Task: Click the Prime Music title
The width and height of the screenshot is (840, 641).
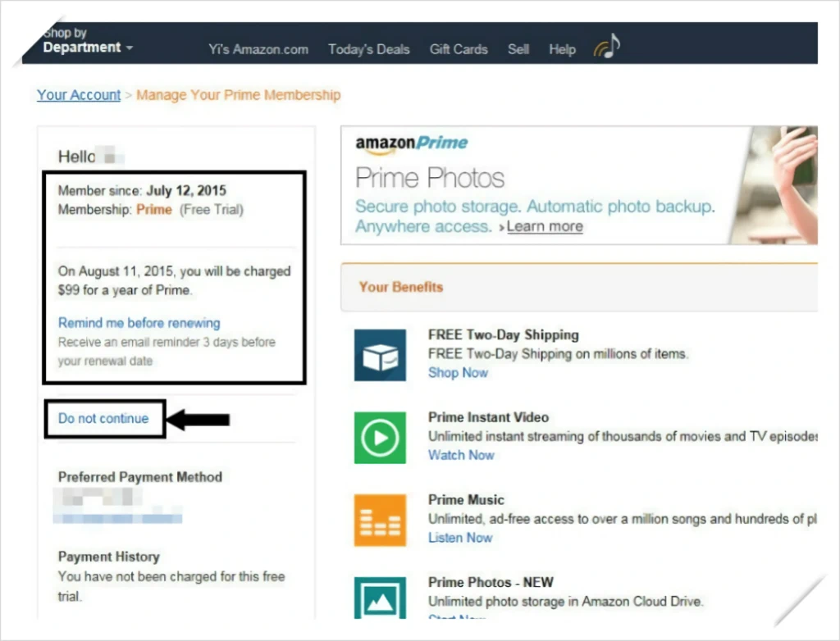Action: click(x=466, y=500)
